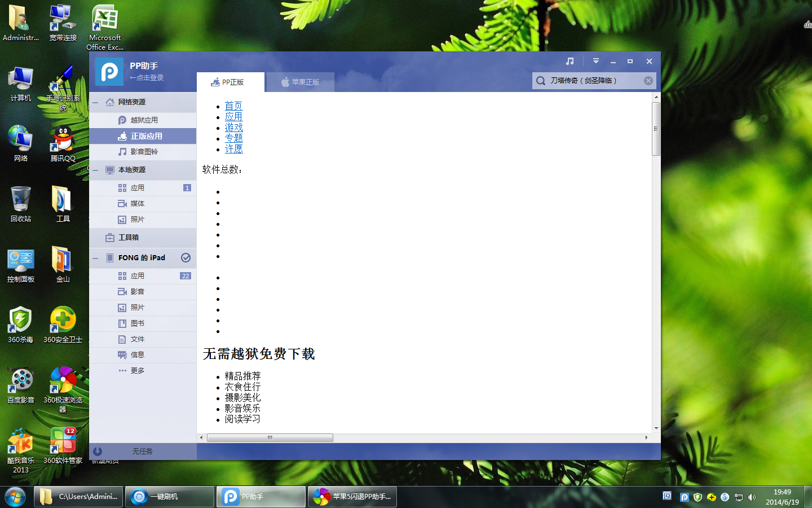Click the iPad connected checkmark icon

(x=186, y=258)
